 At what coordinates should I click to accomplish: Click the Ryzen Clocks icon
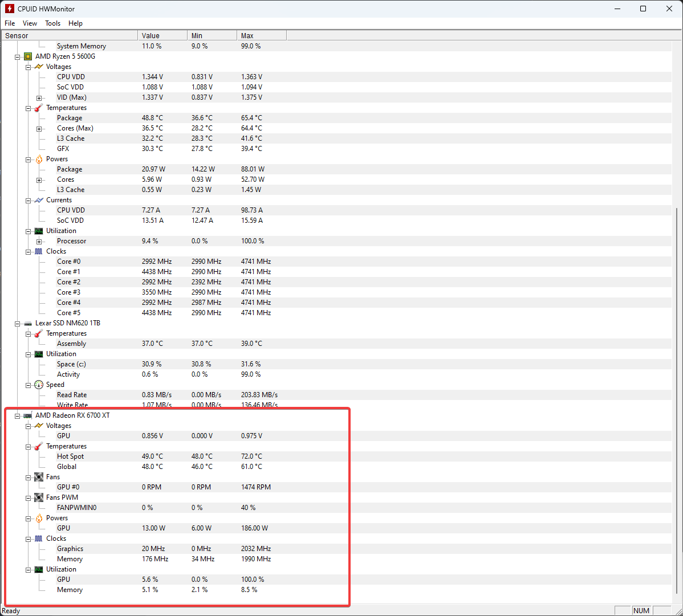39,251
